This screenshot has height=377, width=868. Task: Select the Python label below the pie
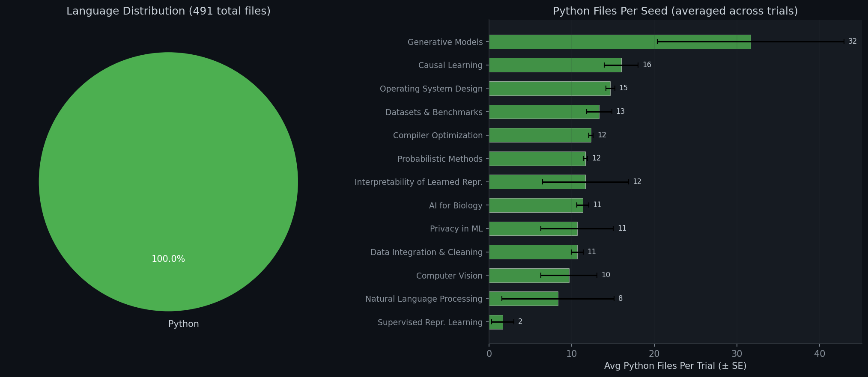pos(183,324)
